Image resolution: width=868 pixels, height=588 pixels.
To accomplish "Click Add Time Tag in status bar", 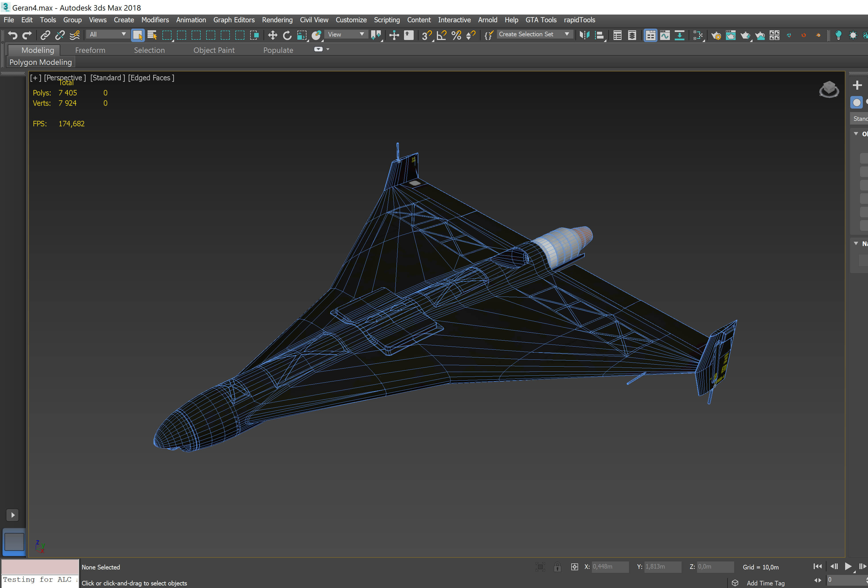I will tap(765, 583).
